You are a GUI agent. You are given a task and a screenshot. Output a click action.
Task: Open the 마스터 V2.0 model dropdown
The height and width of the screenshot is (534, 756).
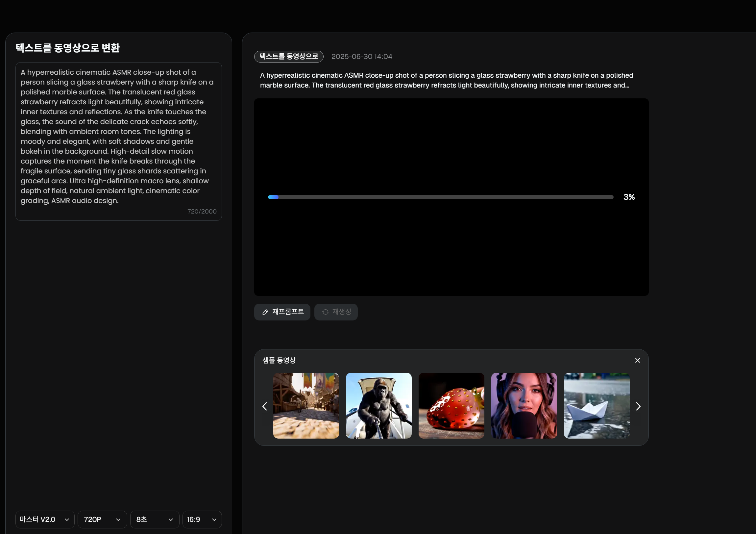tap(45, 519)
